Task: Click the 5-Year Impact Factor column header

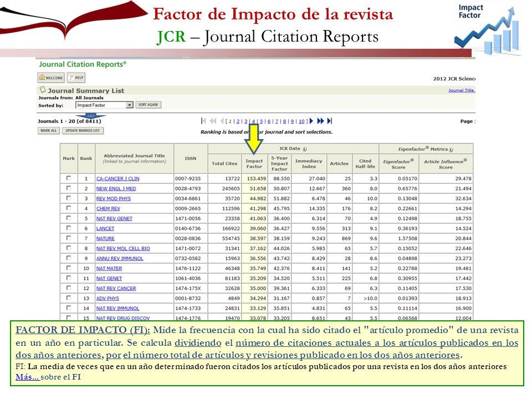Action: pos(279,163)
